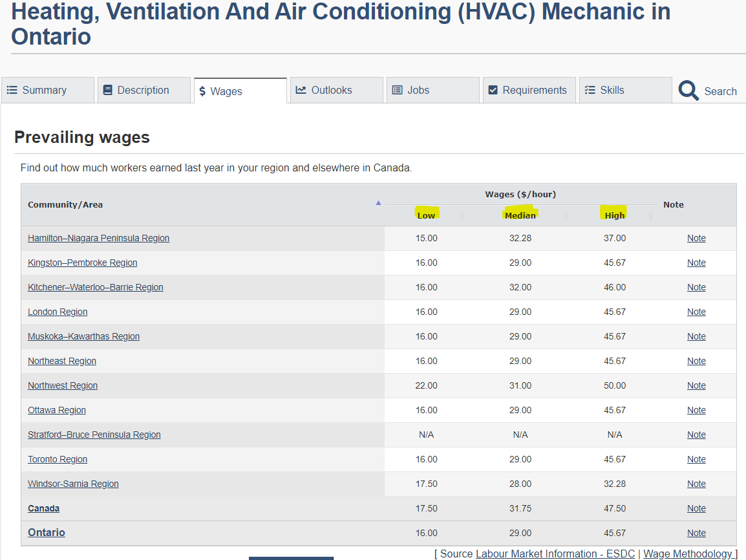The height and width of the screenshot is (560, 746).
Task: Open London Region link
Action: (58, 312)
